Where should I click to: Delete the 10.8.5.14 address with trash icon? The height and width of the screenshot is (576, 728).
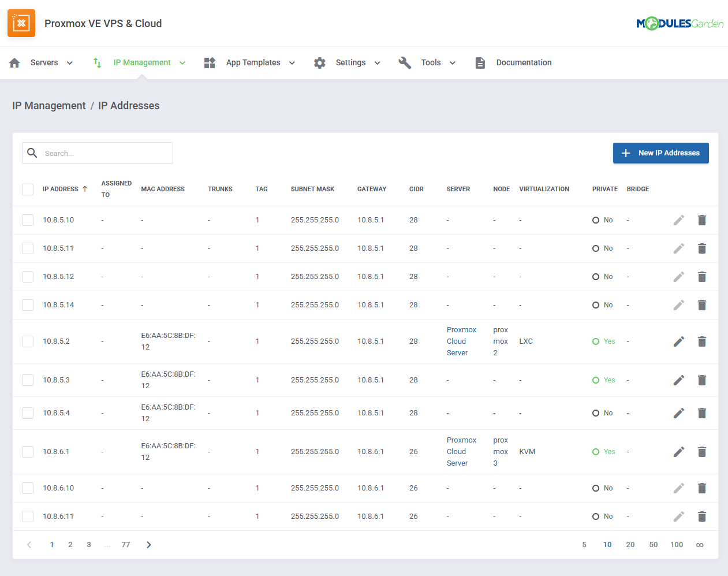tap(702, 305)
